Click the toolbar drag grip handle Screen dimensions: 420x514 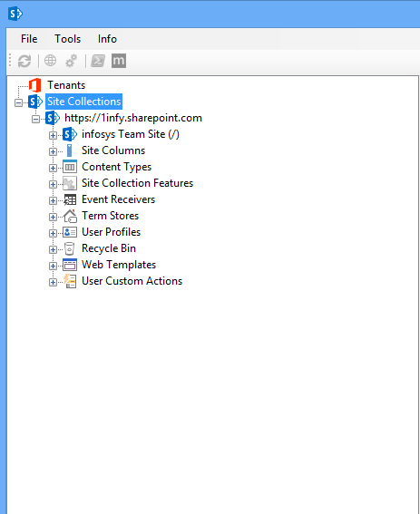tap(10, 61)
